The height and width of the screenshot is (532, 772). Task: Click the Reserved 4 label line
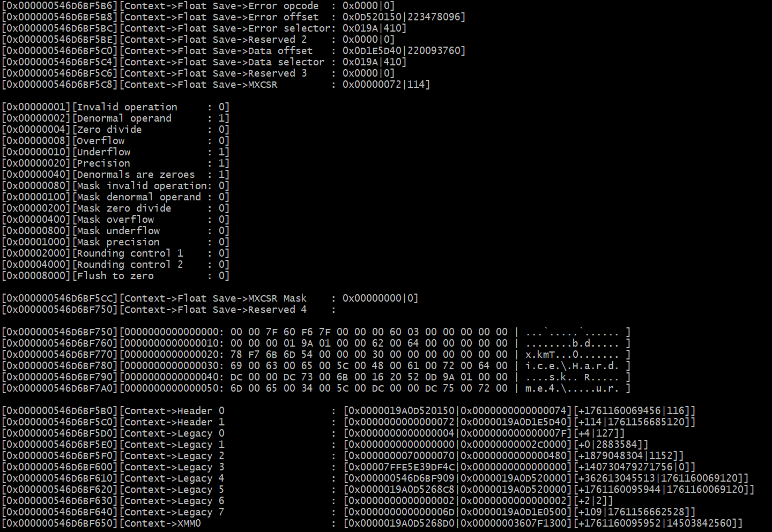(x=169, y=310)
